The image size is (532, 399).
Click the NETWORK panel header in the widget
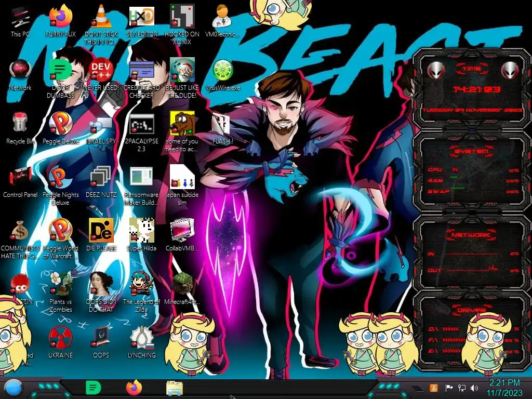(472, 235)
